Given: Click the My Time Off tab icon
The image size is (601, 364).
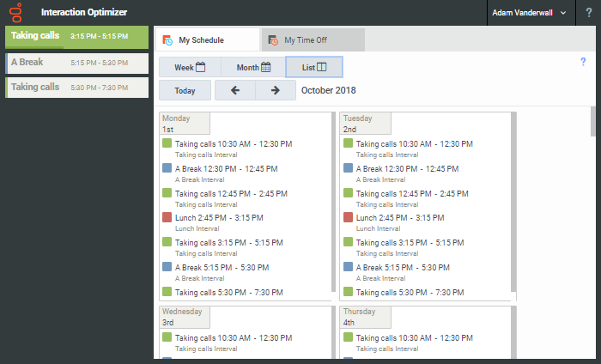Looking at the screenshot, I should (273, 40).
